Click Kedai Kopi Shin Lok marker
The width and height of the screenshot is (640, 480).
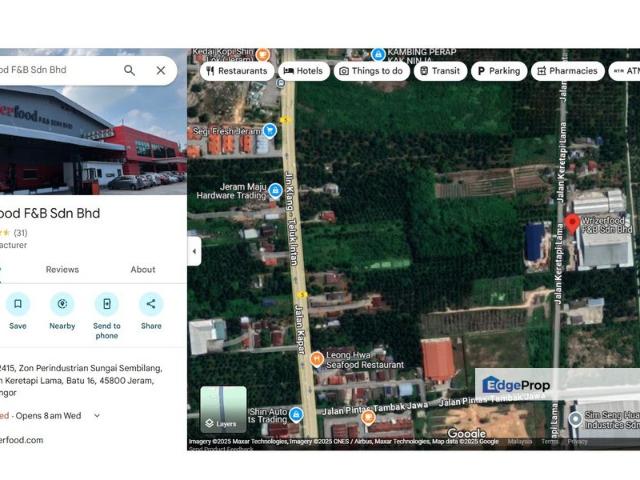(x=262, y=54)
